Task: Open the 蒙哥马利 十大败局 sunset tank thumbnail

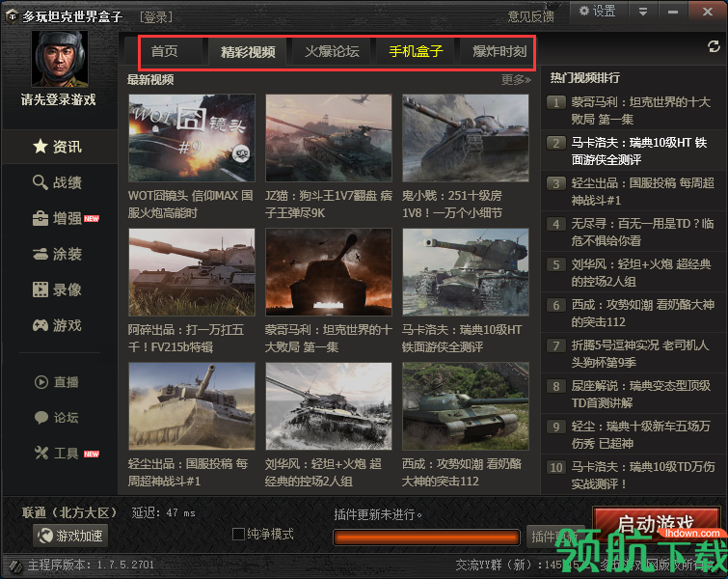Action: pyautogui.click(x=329, y=272)
